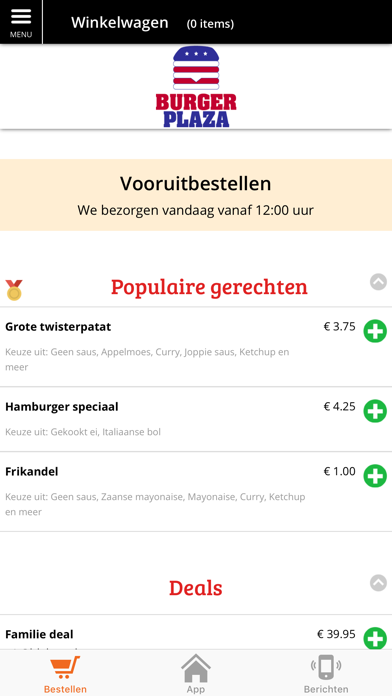Select the Grote twisterpatat item title
The height and width of the screenshot is (696, 392).
tap(58, 327)
